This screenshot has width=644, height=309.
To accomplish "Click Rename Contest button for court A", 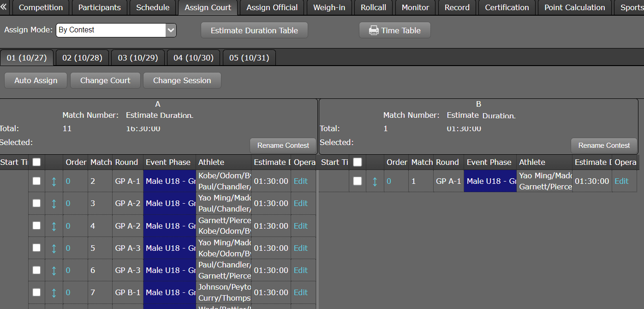I will pos(283,145).
